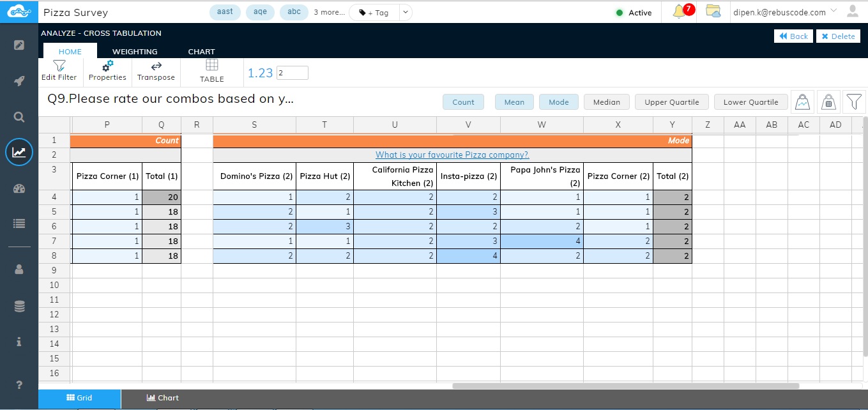Click the Pizza Hut (2) header cell
Image resolution: width=868 pixels, height=410 pixels.
pos(324,176)
